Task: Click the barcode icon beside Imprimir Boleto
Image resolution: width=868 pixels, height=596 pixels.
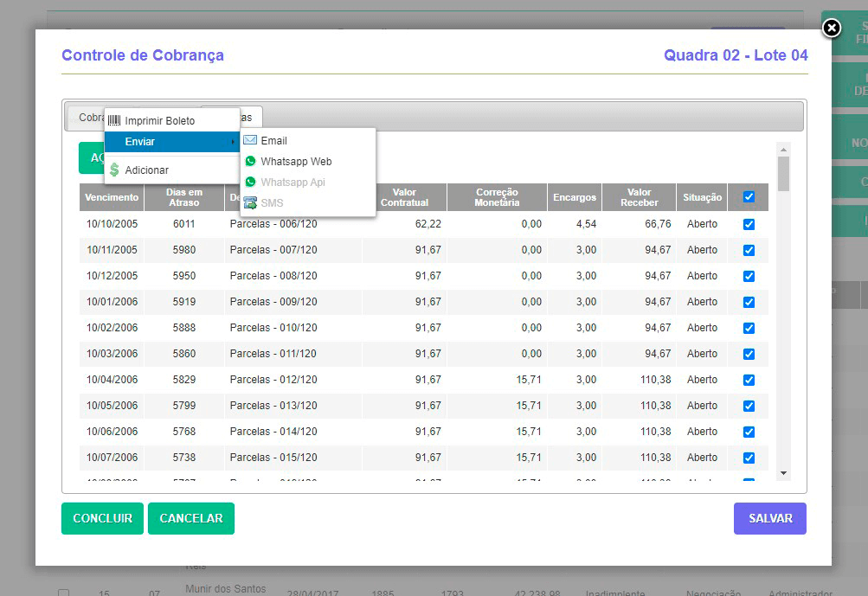Action: 114,121
